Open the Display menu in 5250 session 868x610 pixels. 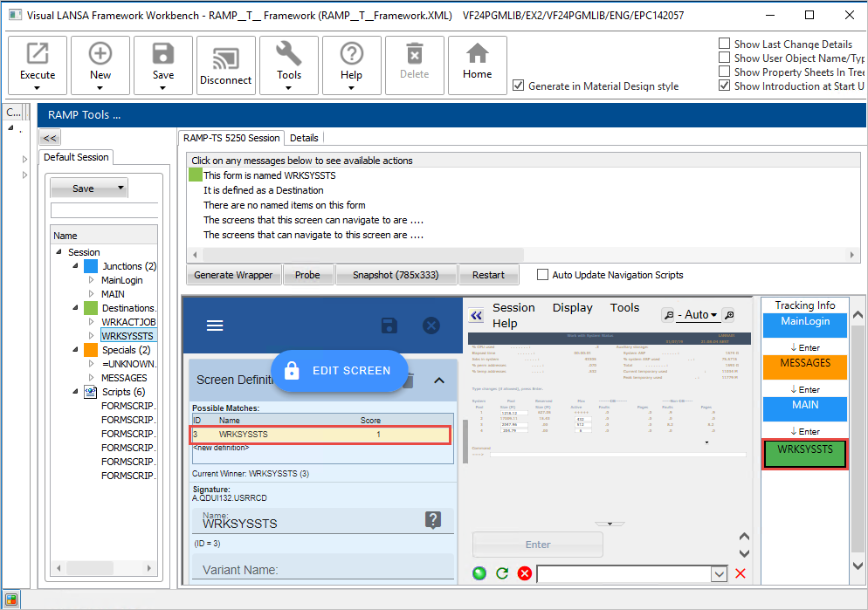(x=572, y=308)
